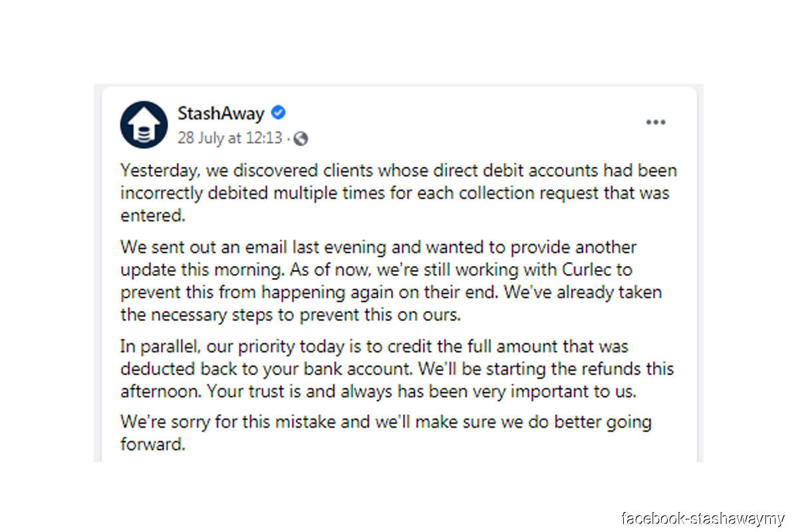Select the paragraph starting "In parallel, our priority"
798x532 pixels.
(397, 368)
